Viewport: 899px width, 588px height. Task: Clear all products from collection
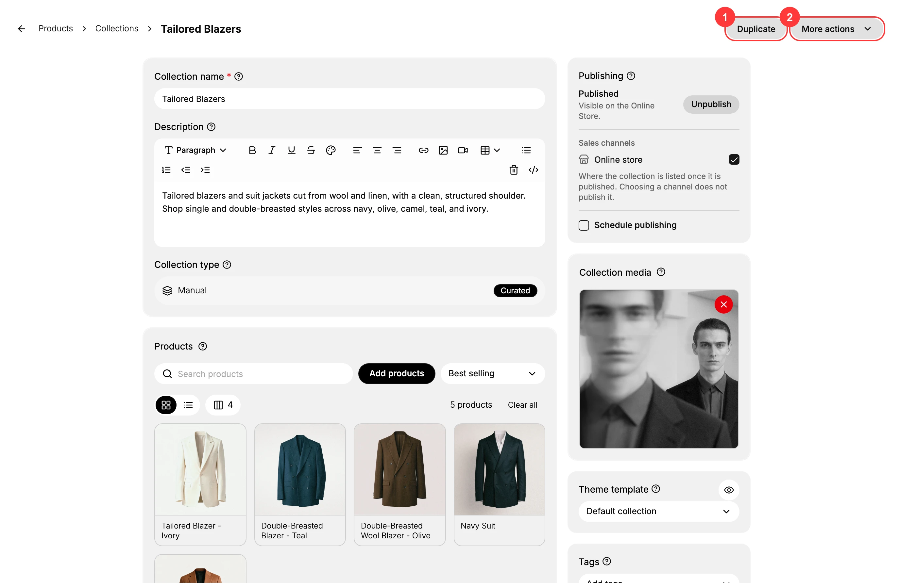click(522, 405)
